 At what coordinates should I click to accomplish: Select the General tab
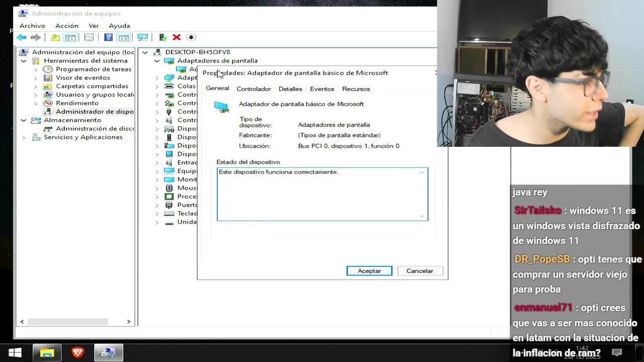coord(217,88)
